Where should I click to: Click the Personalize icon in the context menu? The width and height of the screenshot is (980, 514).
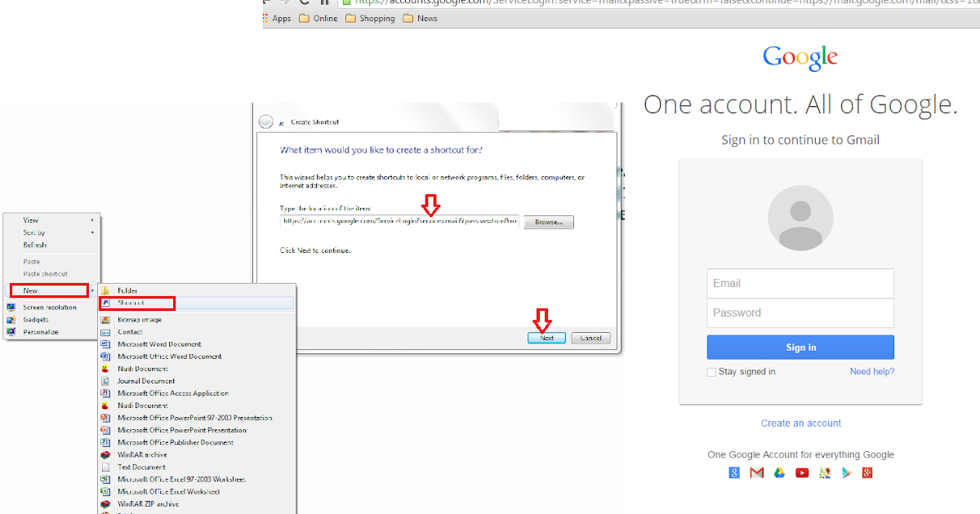pos(11,332)
